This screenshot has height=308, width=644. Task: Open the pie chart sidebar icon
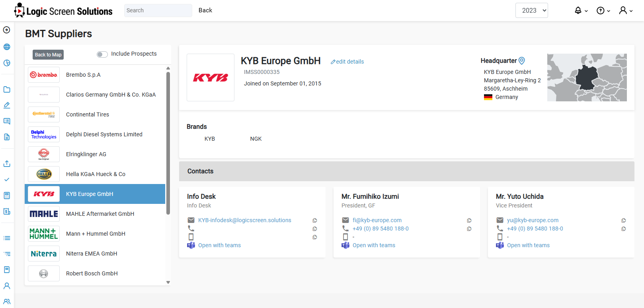tap(7, 63)
